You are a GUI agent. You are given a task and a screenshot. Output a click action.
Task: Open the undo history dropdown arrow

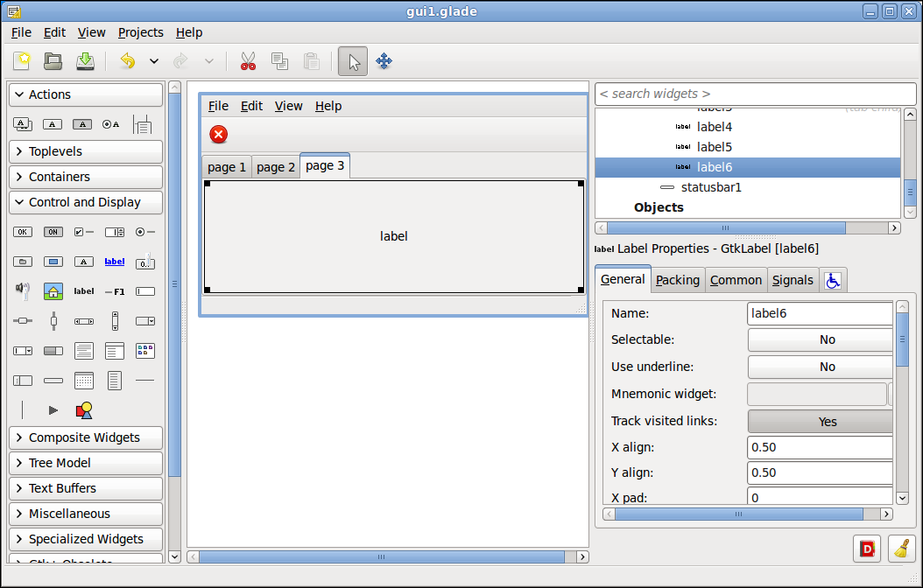pos(153,61)
